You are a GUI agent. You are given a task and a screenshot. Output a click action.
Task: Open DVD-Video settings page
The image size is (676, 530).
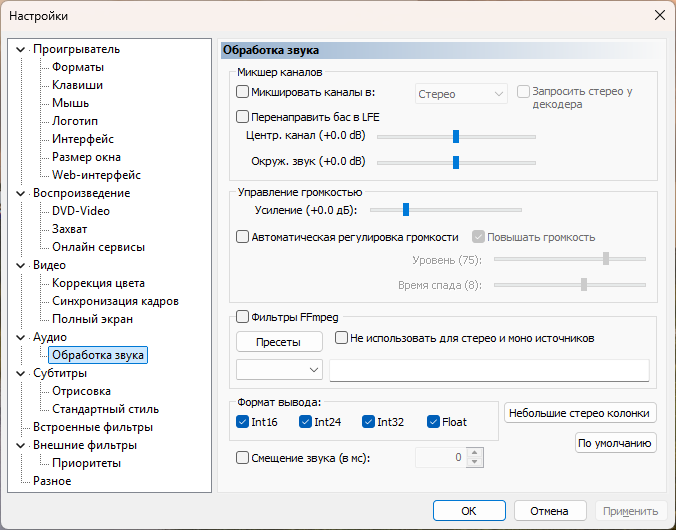[x=81, y=211]
